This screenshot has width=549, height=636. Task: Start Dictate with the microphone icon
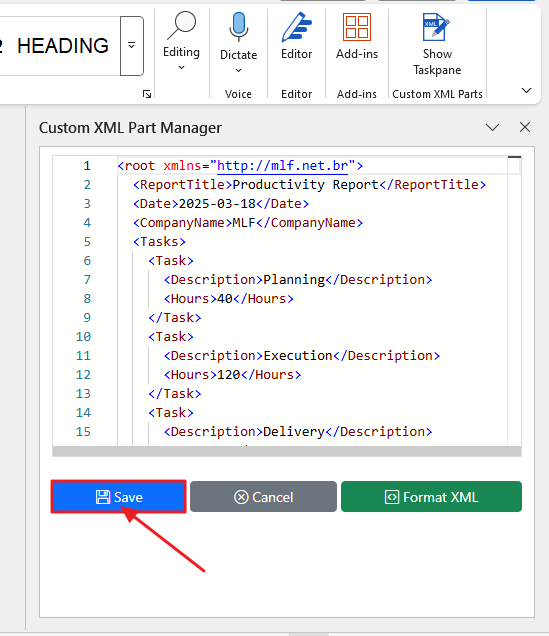(x=238, y=26)
